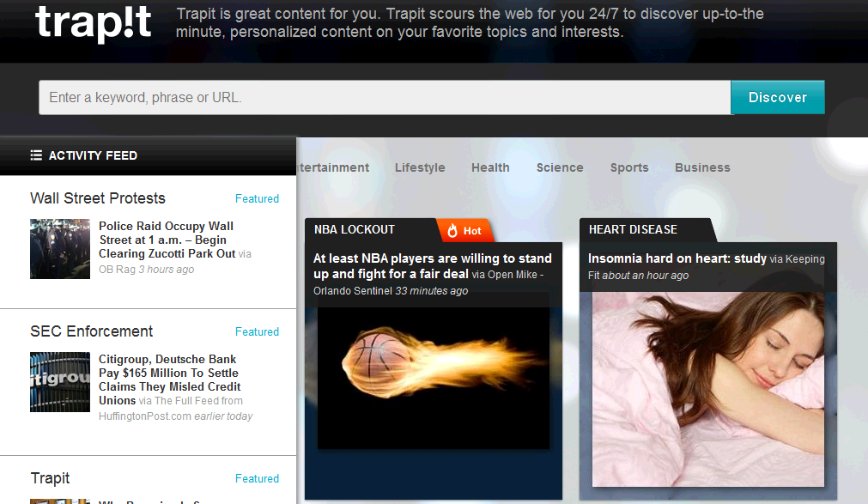Click the police raid article thumbnail
The height and width of the screenshot is (504, 868).
coord(60,249)
